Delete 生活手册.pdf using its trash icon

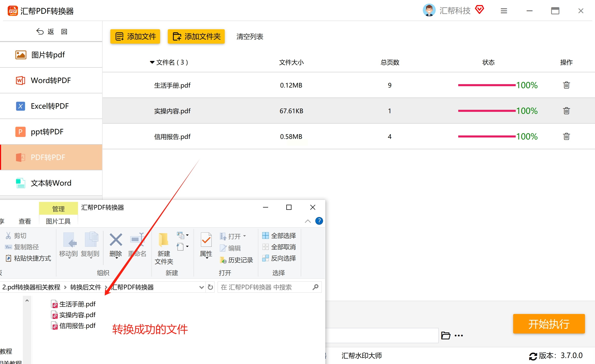[x=566, y=85]
